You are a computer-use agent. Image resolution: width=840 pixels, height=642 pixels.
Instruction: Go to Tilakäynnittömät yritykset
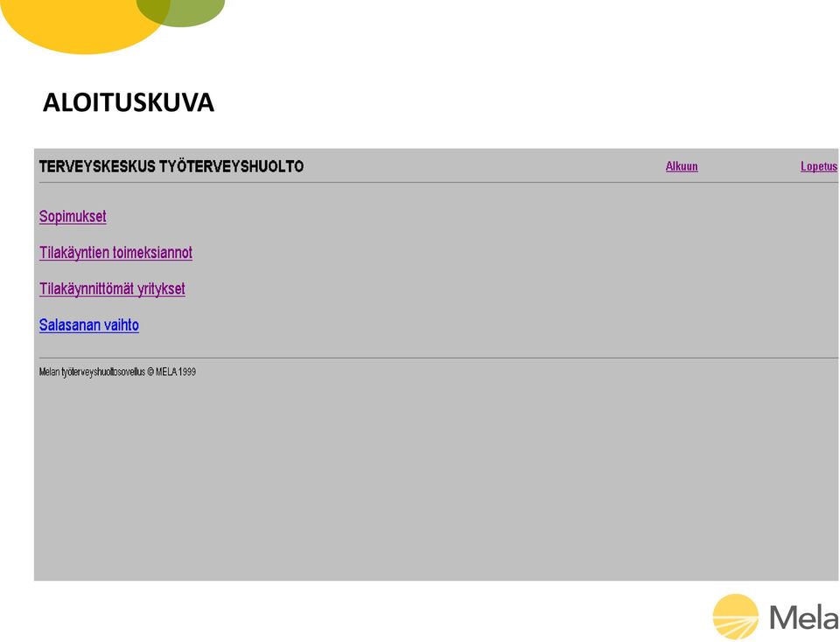(112, 289)
